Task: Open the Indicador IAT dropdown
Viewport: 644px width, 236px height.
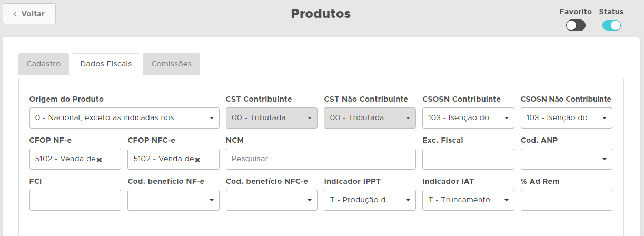Action: 468,200
